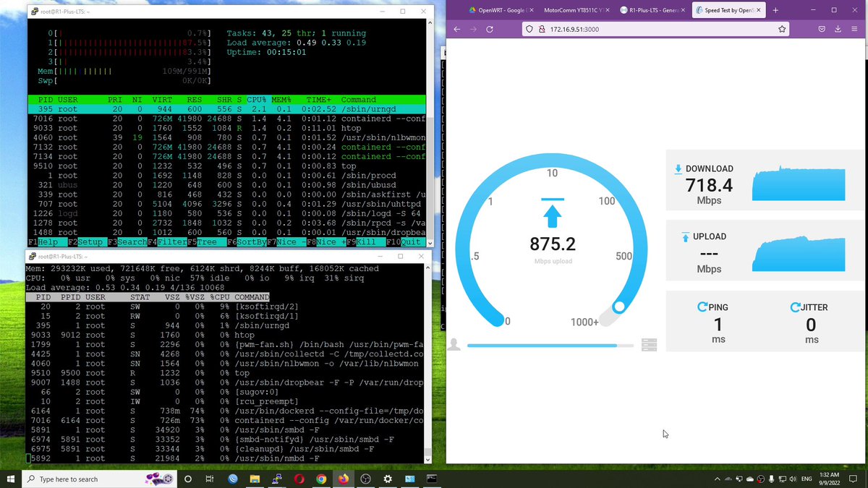Viewport: 868px width, 488px height.
Task: Open the Windows Start menu
Action: [x=11, y=479]
